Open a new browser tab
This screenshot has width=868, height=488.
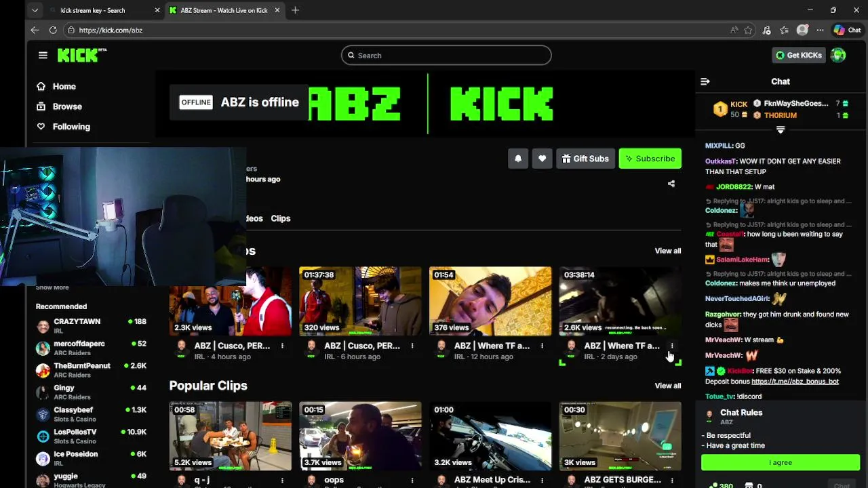tap(295, 10)
